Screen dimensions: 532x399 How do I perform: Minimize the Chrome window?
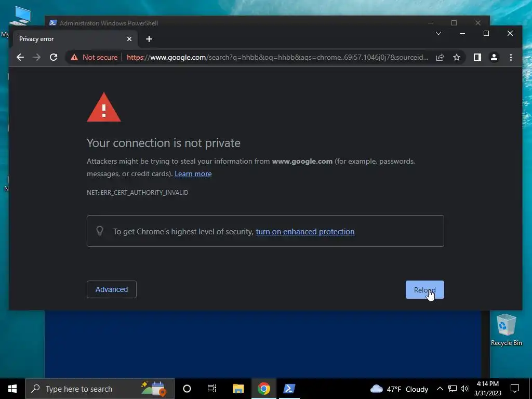[x=462, y=33]
